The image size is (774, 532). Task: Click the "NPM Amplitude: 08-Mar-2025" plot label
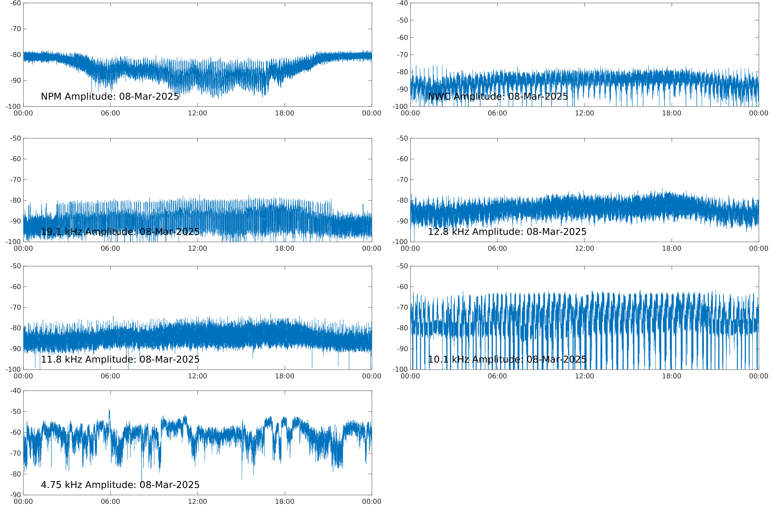110,97
